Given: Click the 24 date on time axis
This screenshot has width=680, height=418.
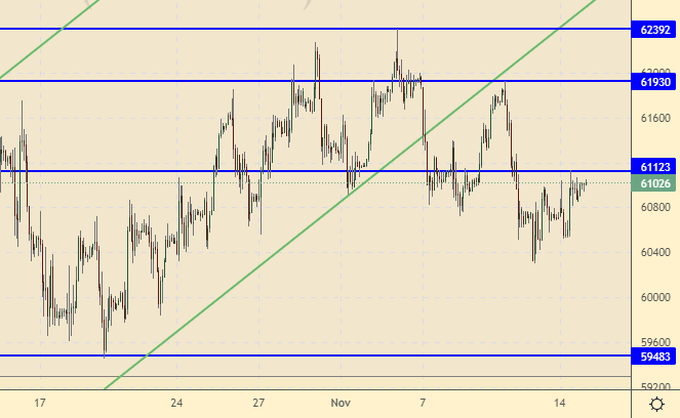Looking at the screenshot, I should pyautogui.click(x=176, y=402).
